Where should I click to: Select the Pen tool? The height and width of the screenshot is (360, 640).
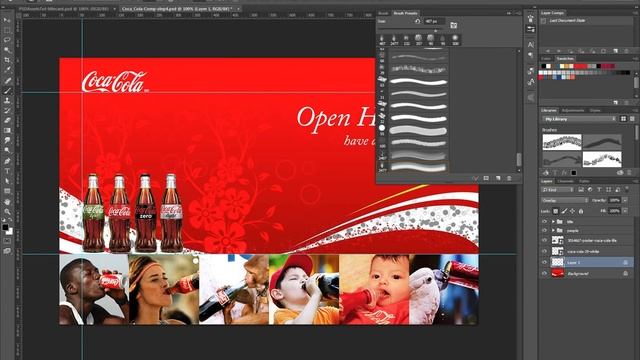pyautogui.click(x=7, y=161)
